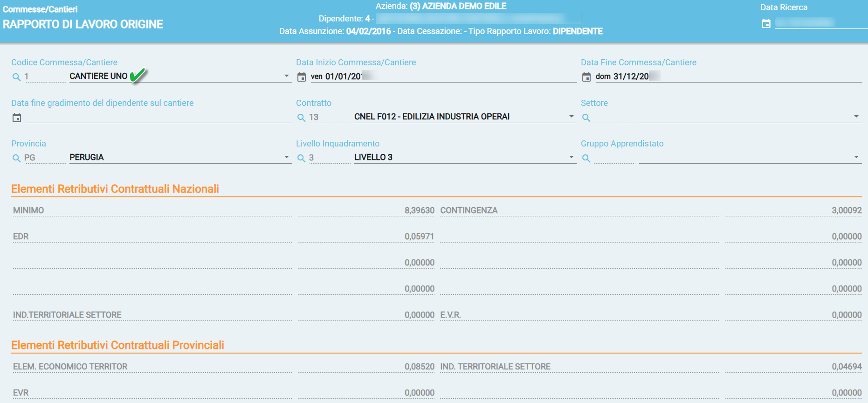
Task: Click the Provincia search magnifier icon
Action: 16,158
